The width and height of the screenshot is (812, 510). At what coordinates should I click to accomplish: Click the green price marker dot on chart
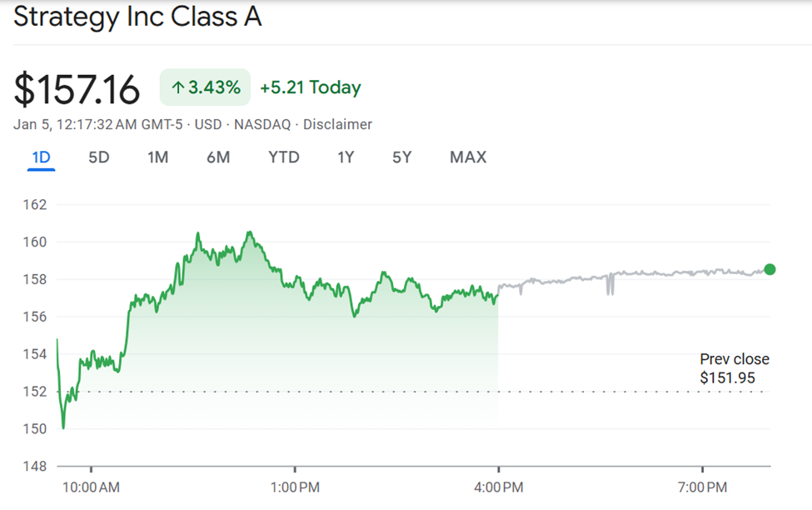769,269
